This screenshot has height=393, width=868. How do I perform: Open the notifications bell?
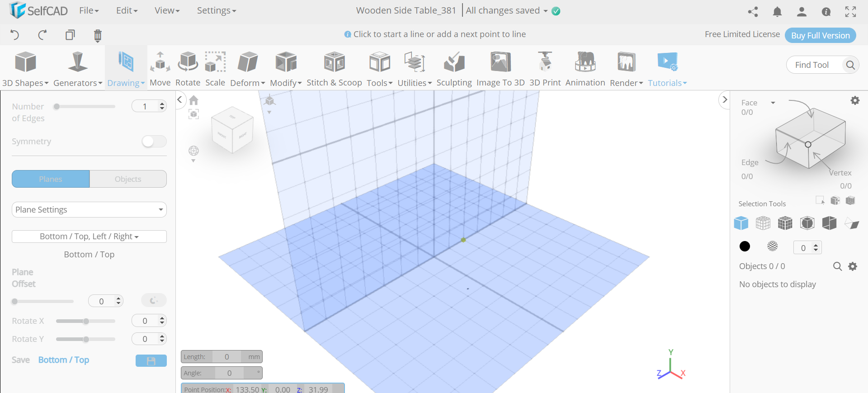click(x=777, y=12)
